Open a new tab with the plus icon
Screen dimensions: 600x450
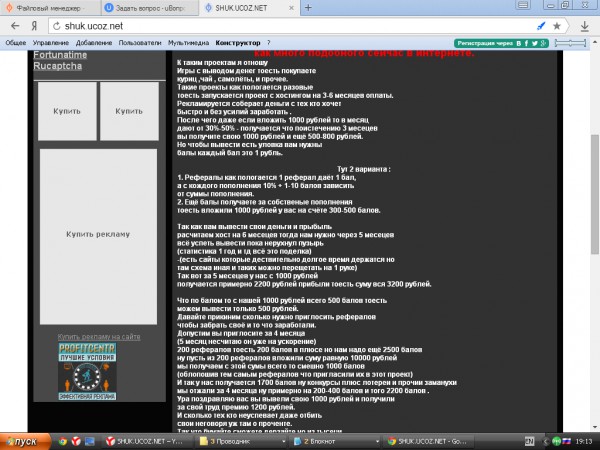(308, 8)
